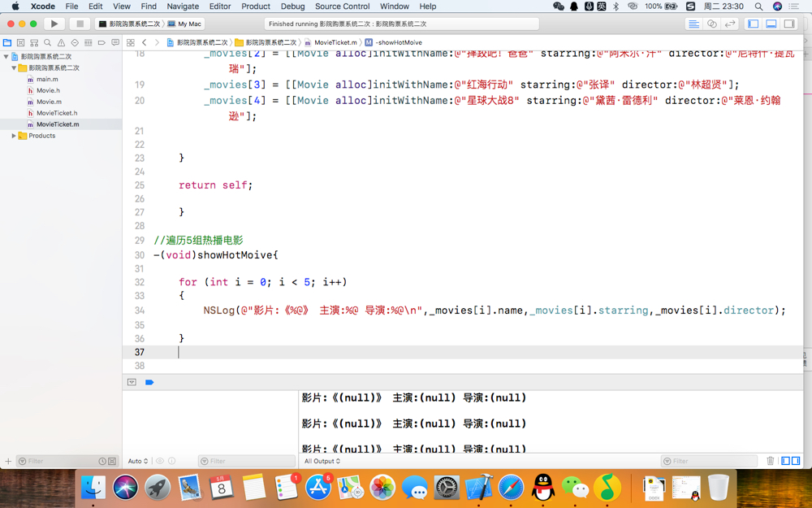Open the Debug navigator
This screenshot has height=508, width=812.
tap(88, 42)
